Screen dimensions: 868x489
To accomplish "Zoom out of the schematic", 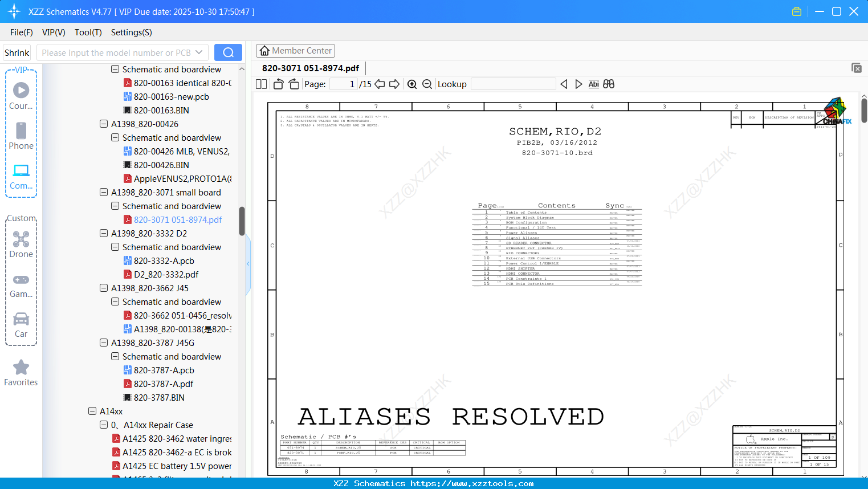I will pyautogui.click(x=427, y=84).
